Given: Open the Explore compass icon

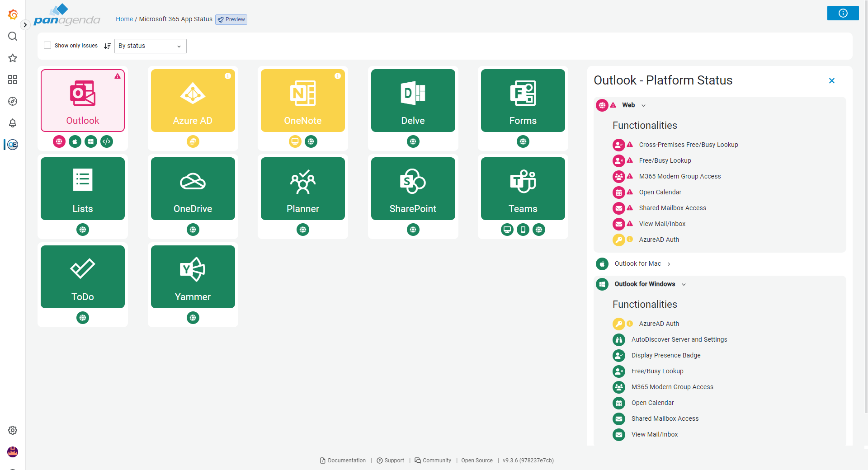Looking at the screenshot, I should tap(13, 101).
